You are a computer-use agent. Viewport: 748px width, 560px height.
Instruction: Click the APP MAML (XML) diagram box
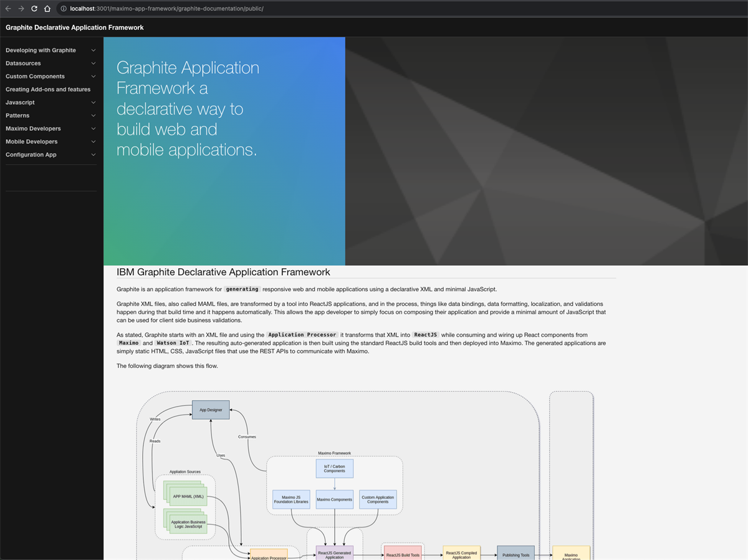(x=188, y=497)
